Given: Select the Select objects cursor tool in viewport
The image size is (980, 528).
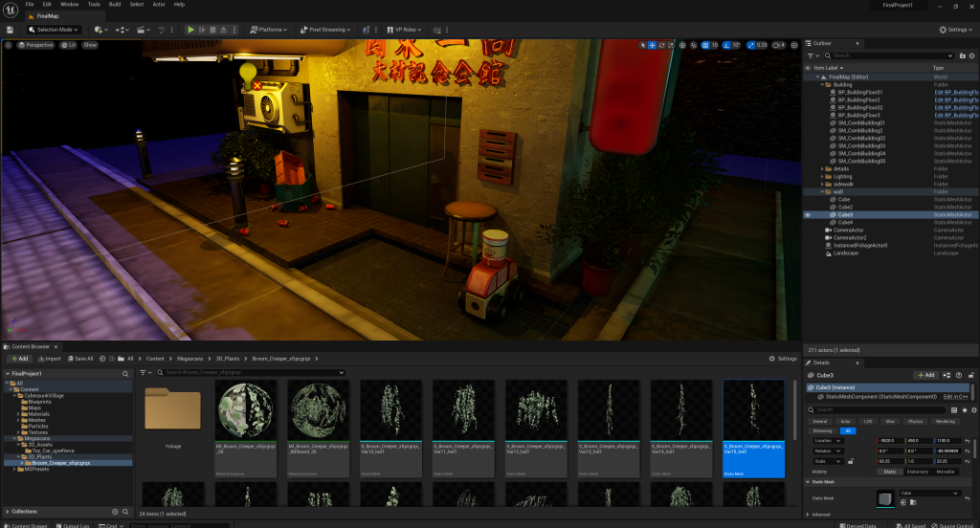Looking at the screenshot, I should (x=642, y=45).
